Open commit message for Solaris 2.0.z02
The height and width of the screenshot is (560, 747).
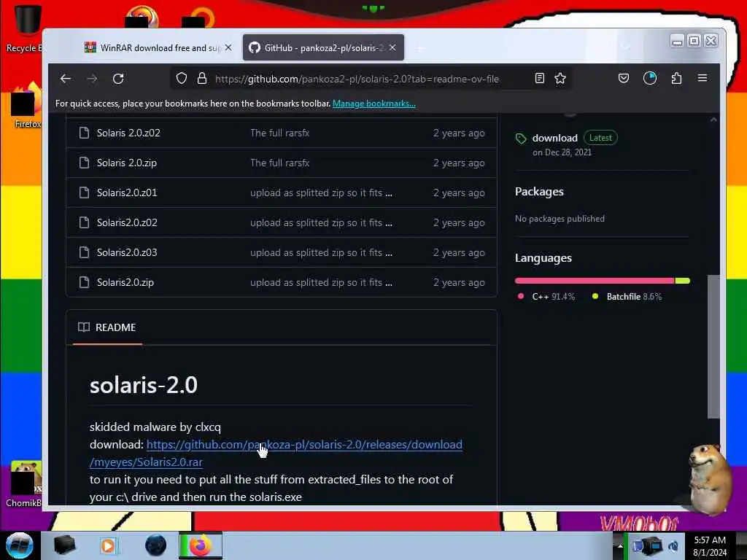[280, 133]
